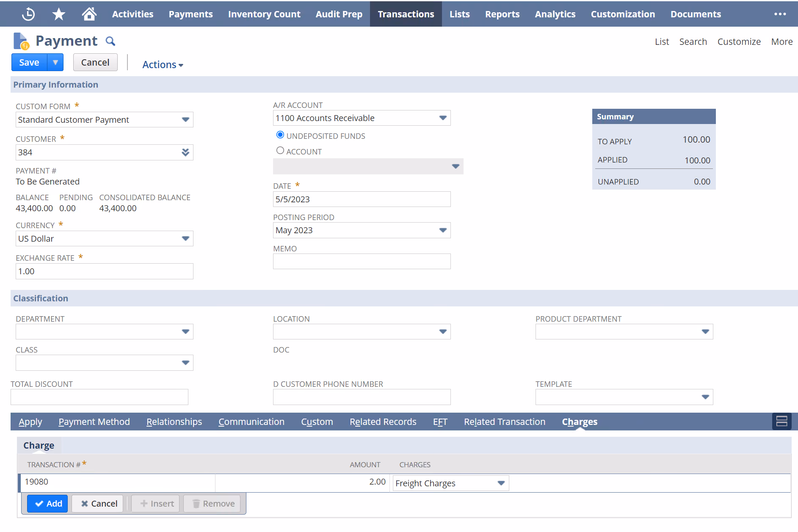This screenshot has height=532, width=798.
Task: Open the Inventory Count menu
Action: 264,14
